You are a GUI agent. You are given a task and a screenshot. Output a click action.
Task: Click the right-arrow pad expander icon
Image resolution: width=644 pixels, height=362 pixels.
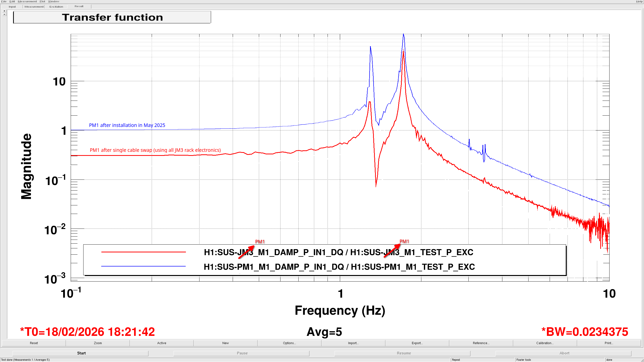[4, 11]
